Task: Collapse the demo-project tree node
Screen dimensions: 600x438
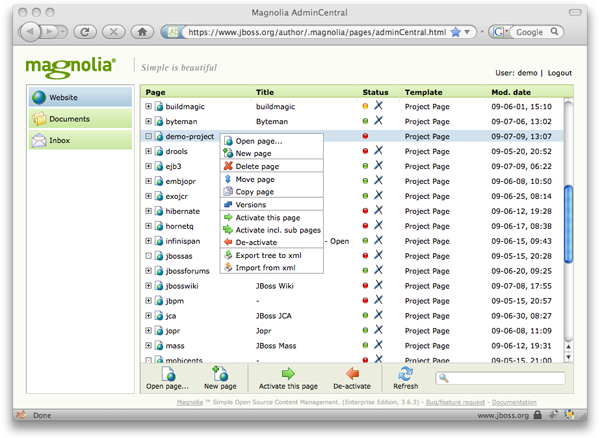Action: coord(148,136)
